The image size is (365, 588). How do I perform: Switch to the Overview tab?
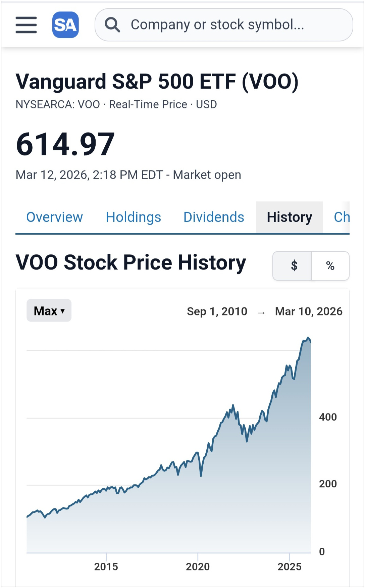[x=54, y=217]
